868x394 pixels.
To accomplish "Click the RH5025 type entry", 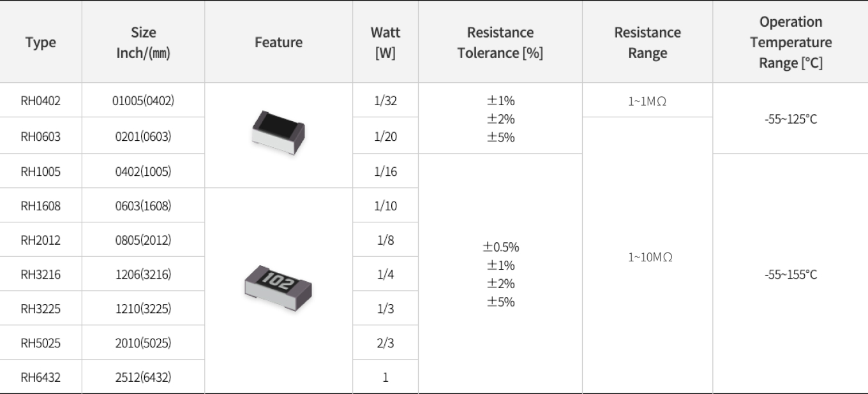I will coord(41,343).
